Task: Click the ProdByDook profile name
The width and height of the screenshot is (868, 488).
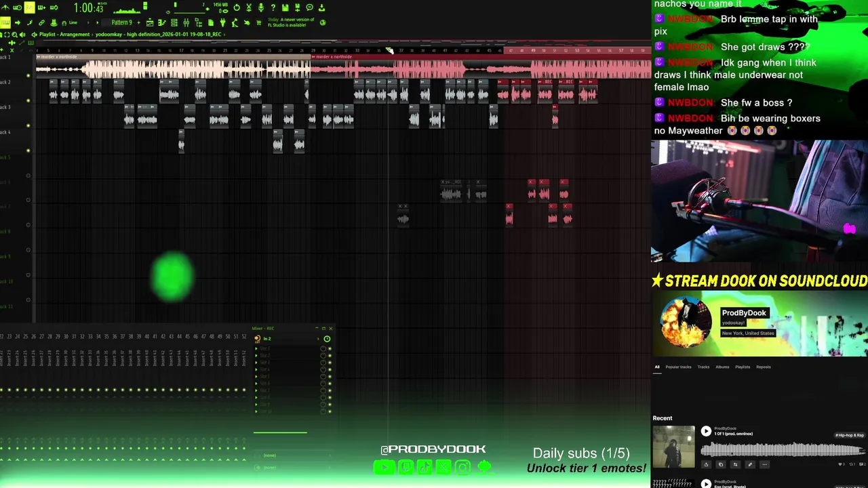Action: pyautogui.click(x=744, y=312)
